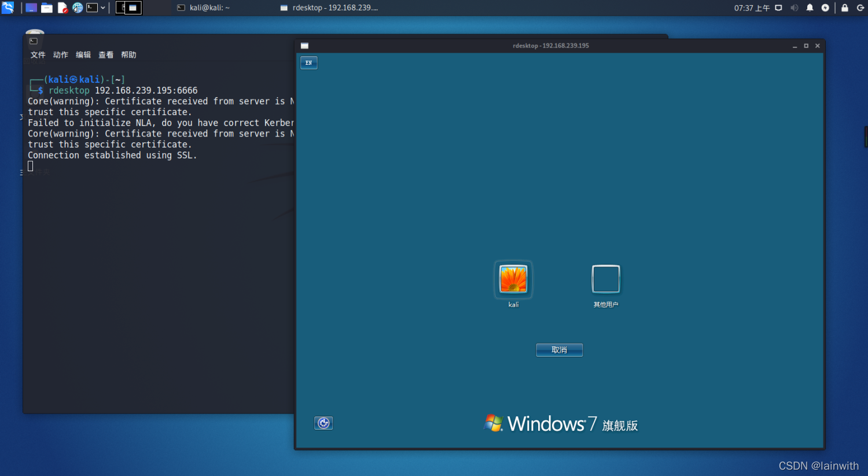The image size is (868, 476).
Task: Close the rdesktop window
Action: (x=818, y=46)
